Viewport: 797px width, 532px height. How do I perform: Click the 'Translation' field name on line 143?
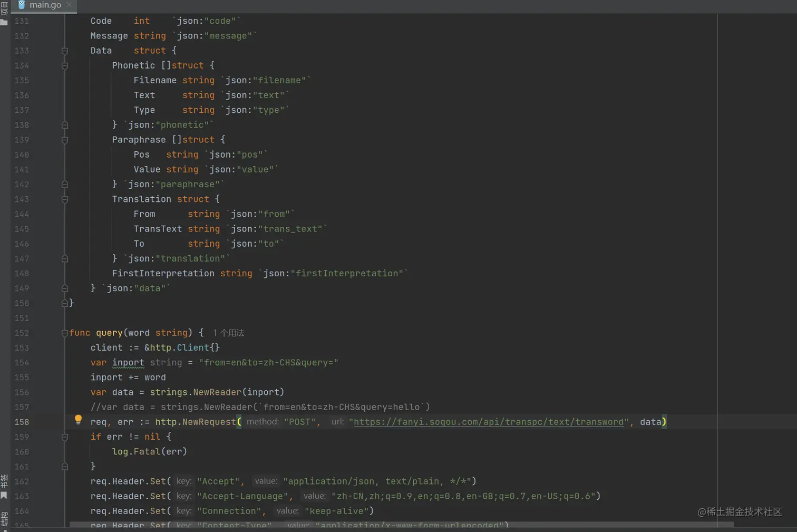[141, 199]
